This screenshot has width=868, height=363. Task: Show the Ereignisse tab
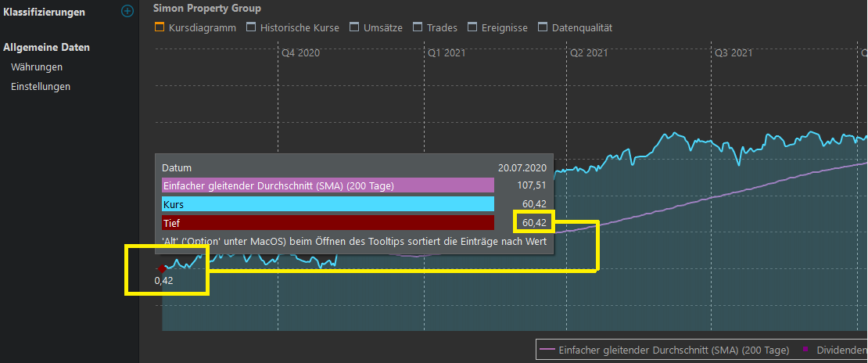pyautogui.click(x=497, y=27)
